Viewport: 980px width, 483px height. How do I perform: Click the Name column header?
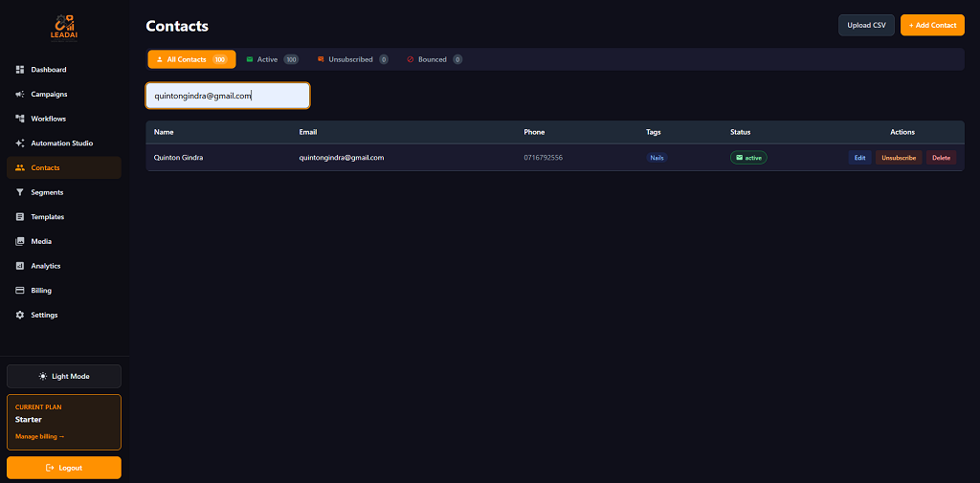coord(164,132)
